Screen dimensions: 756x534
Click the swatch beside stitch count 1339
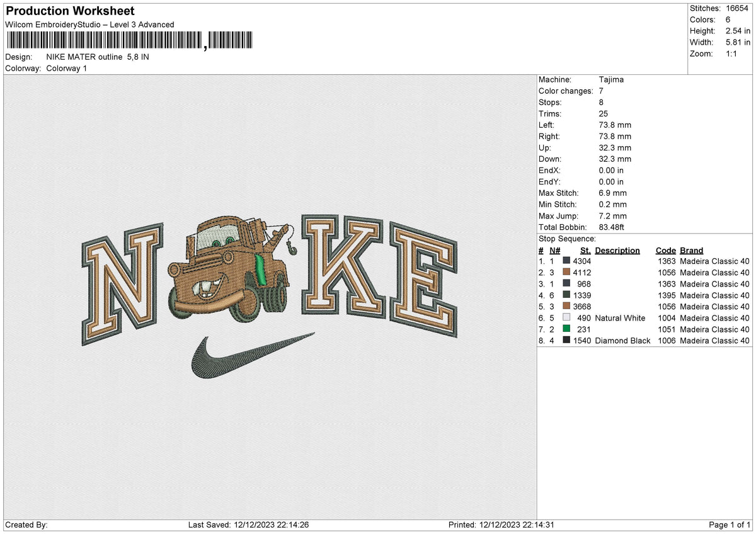[566, 295]
